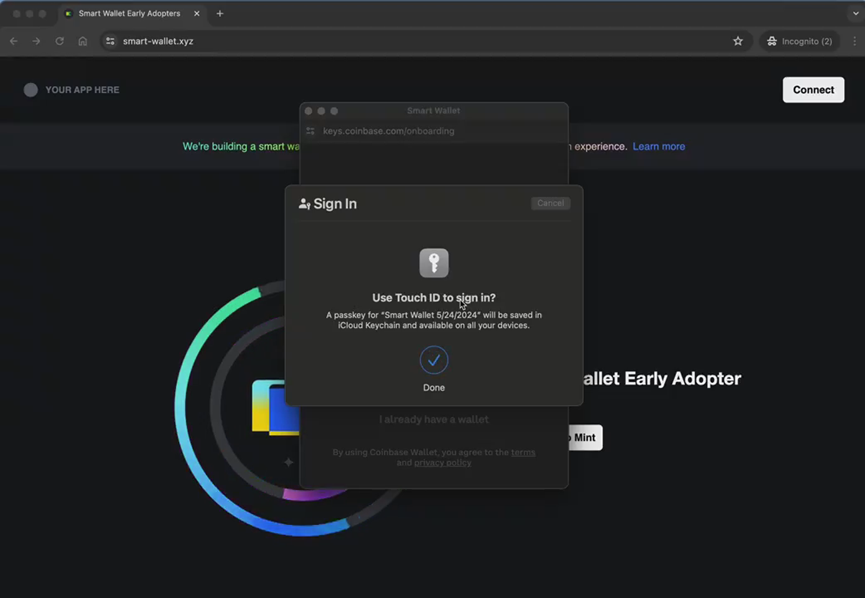Open the privacy policy link
This screenshot has height=598, width=865.
click(x=442, y=463)
